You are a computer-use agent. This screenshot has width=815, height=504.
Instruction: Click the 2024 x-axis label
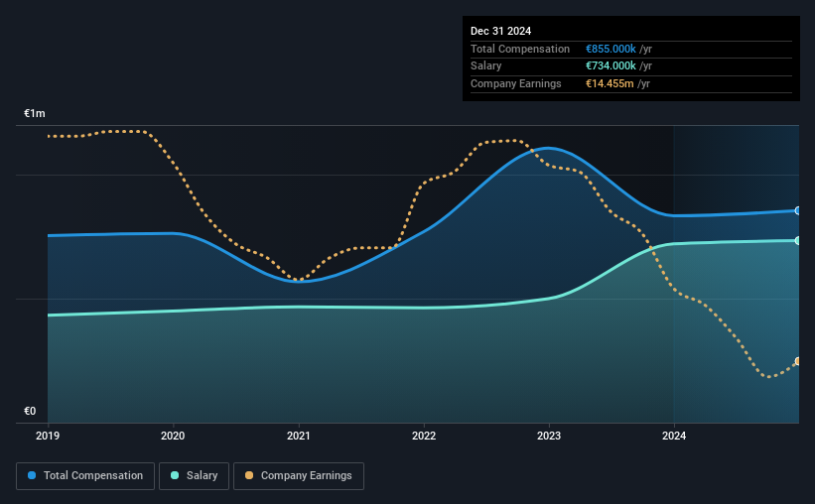click(x=674, y=436)
